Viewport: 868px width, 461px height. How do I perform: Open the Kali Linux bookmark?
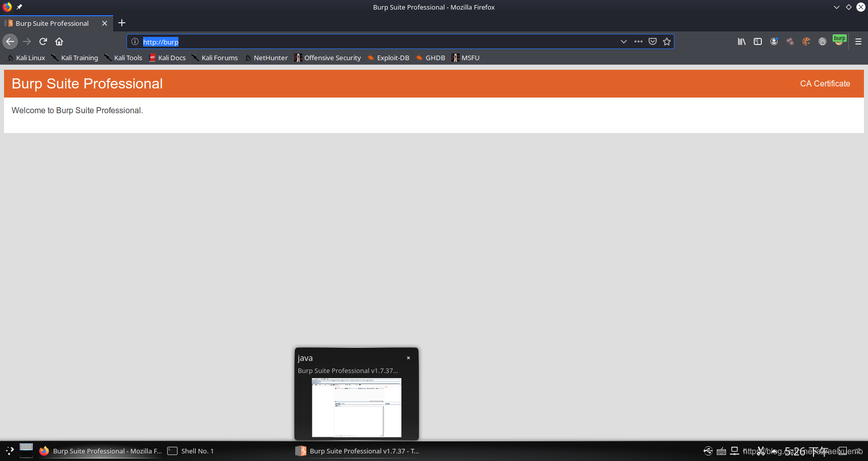tap(26, 58)
